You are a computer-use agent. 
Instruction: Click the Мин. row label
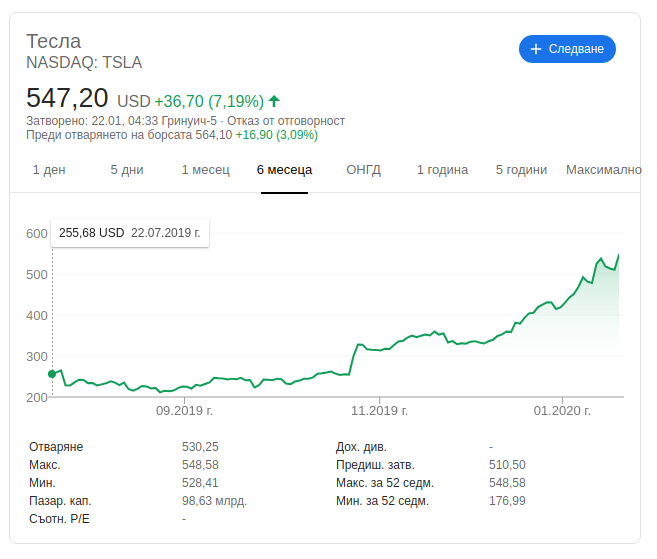tap(42, 483)
